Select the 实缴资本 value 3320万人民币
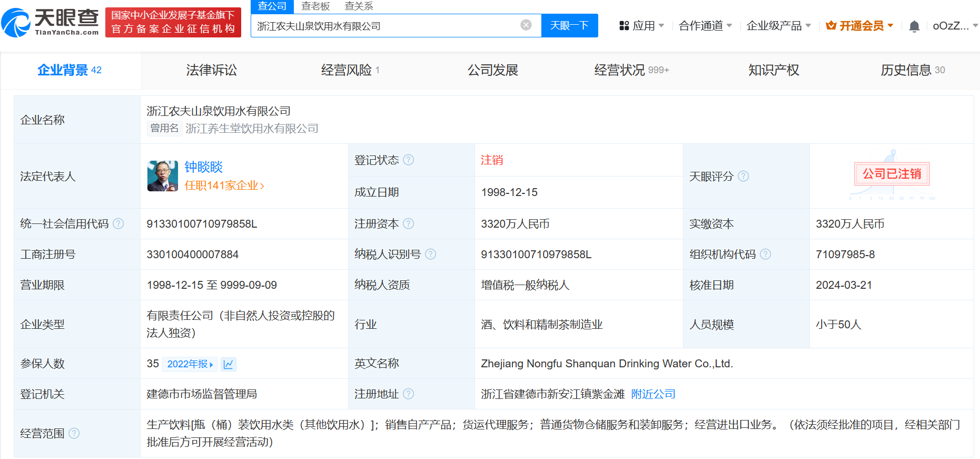 coord(850,224)
